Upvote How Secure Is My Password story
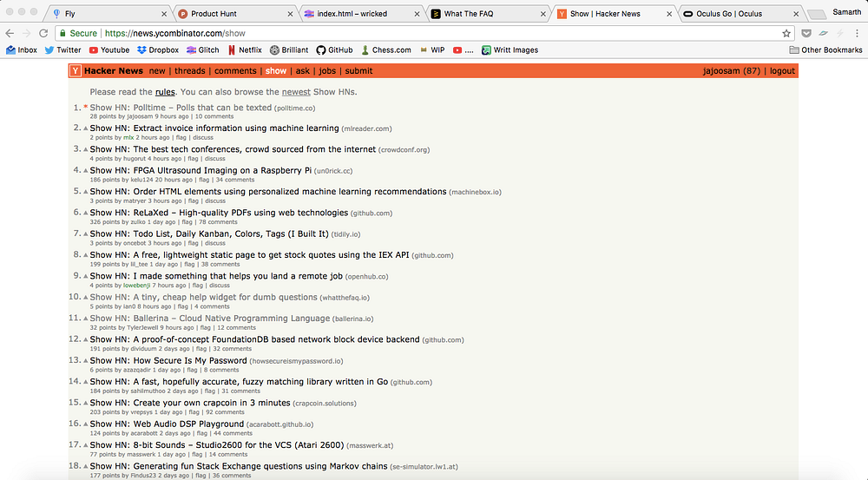Screen dimensions: 868x480 [86, 361]
